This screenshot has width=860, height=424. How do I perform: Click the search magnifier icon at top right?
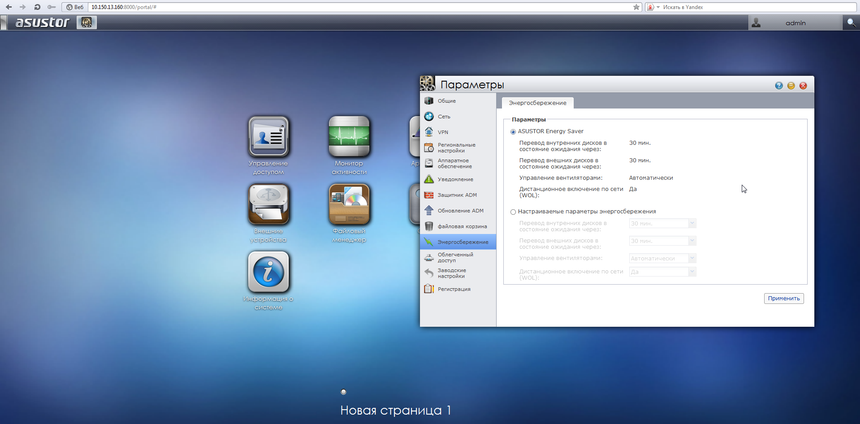point(849,22)
